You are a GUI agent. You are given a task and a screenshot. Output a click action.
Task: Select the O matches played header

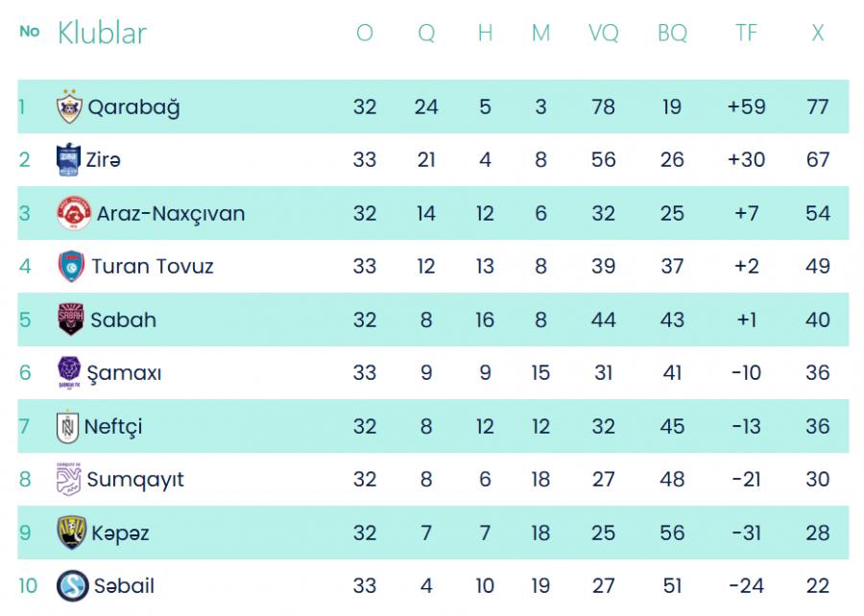365,33
